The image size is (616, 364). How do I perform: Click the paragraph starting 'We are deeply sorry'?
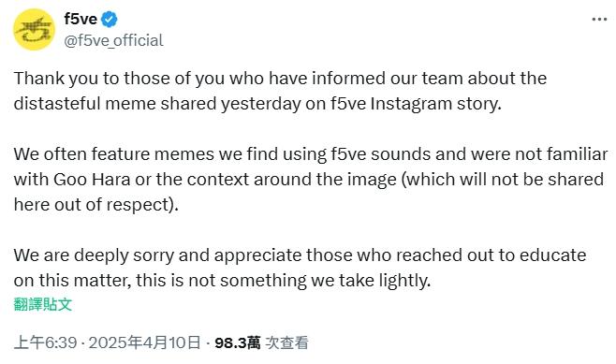[300, 268]
